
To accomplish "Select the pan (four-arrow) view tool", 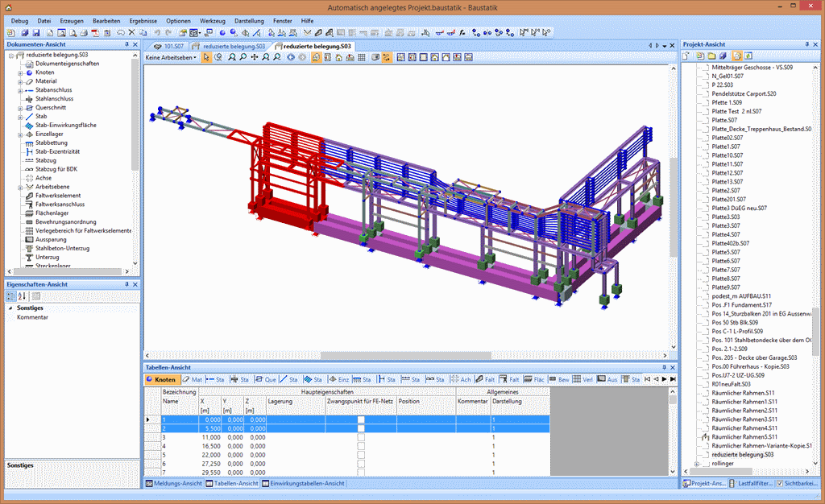I will pyautogui.click(x=255, y=58).
